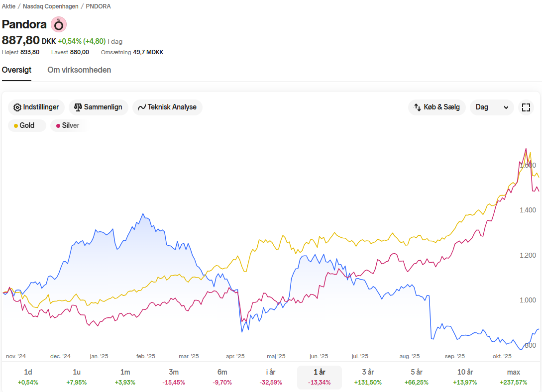
Task: Click the aug. '25 date label
Action: 410,356
